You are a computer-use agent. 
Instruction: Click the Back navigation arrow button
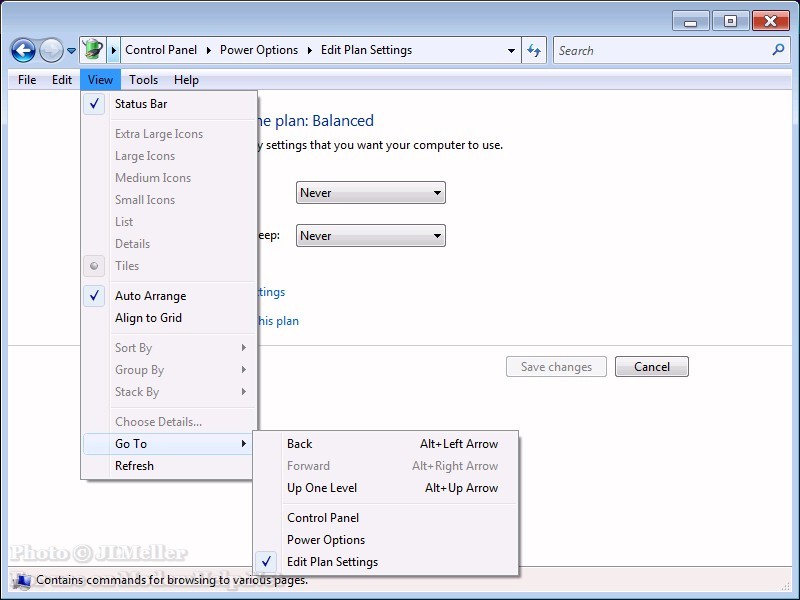point(23,50)
